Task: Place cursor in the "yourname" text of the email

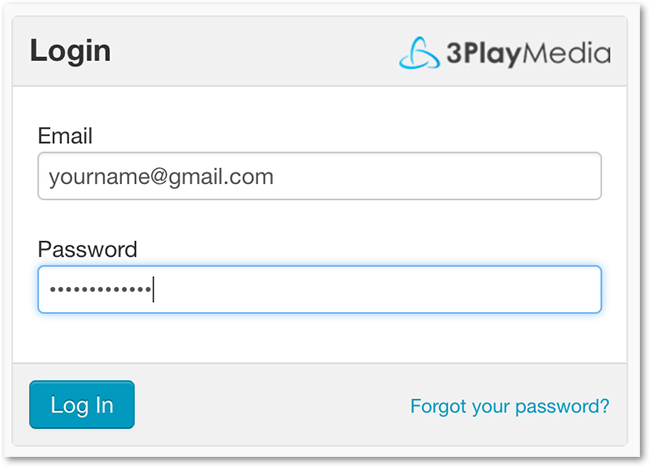Action: pyautogui.click(x=99, y=177)
